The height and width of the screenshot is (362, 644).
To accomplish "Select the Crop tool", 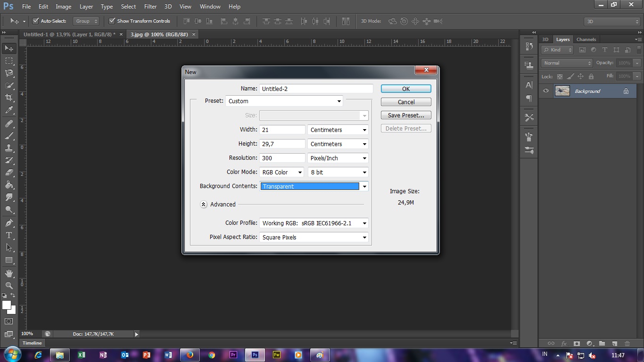I will click(x=9, y=98).
